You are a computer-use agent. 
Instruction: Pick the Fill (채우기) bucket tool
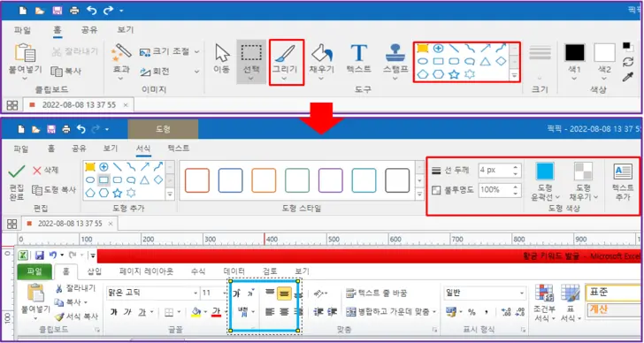click(321, 62)
